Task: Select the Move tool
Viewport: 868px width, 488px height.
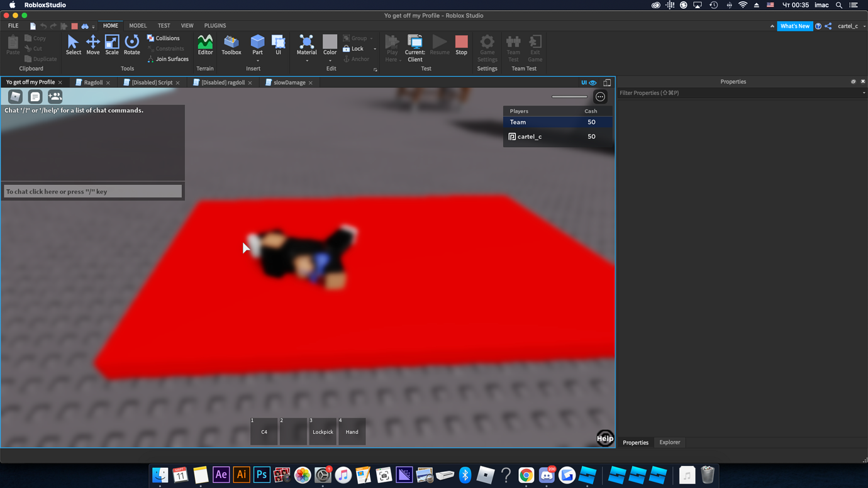Action: coord(92,45)
